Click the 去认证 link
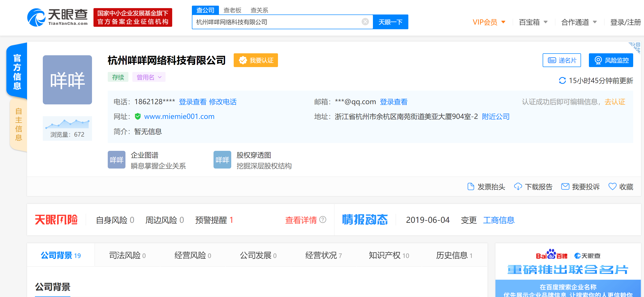 pyautogui.click(x=615, y=102)
